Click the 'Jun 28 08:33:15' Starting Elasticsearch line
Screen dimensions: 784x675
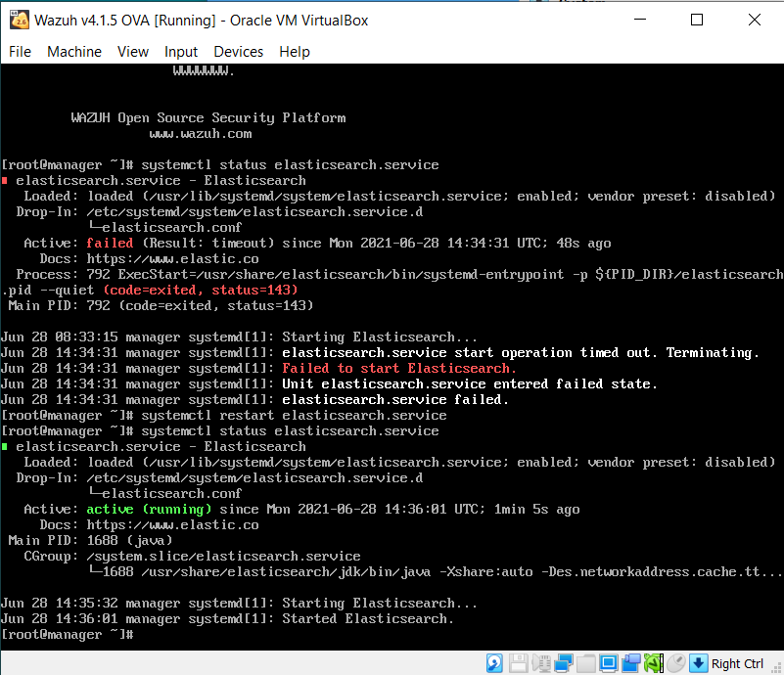(239, 337)
